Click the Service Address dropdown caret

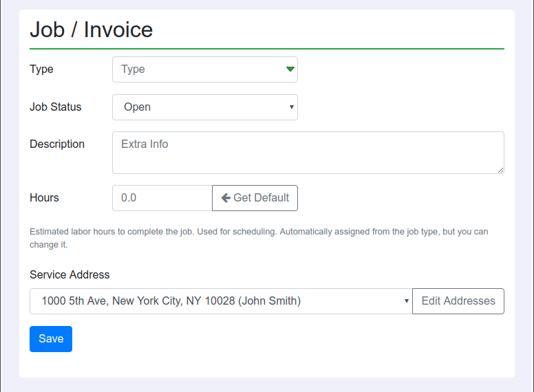[x=406, y=301]
